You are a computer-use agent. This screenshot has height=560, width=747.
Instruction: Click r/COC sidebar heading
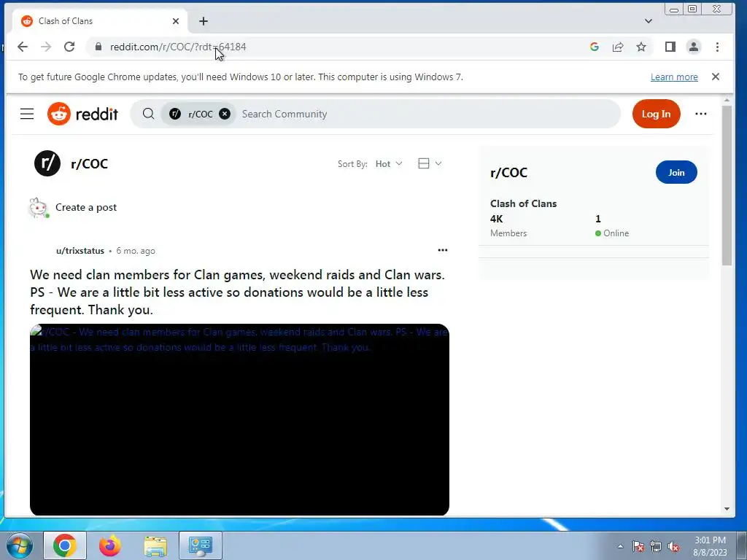(508, 172)
